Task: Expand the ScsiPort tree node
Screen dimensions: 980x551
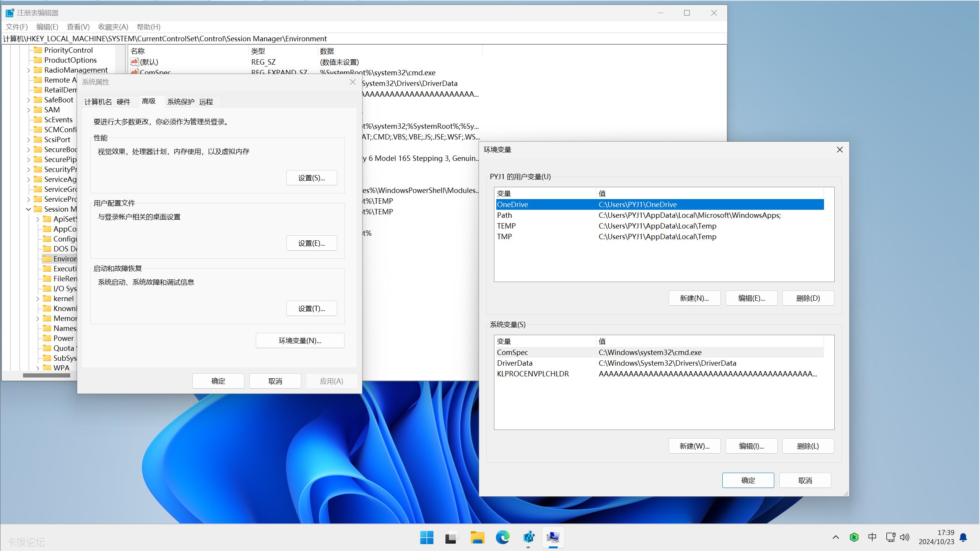Action: [x=28, y=140]
